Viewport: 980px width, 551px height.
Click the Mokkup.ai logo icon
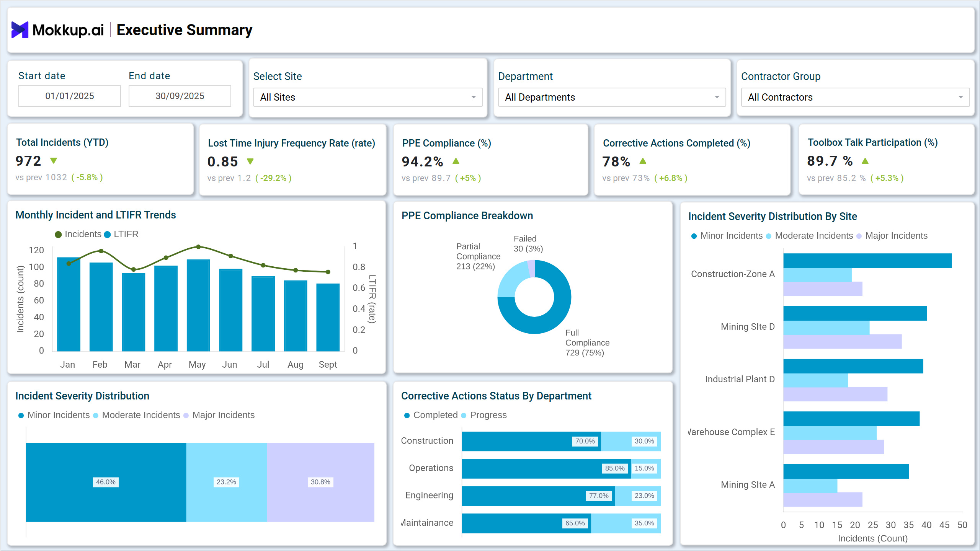click(20, 30)
